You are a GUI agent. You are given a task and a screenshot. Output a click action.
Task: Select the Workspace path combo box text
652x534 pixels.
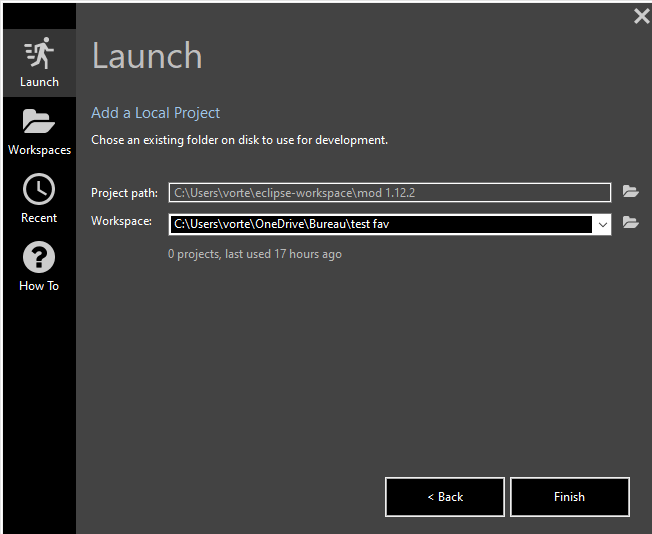(x=380, y=224)
